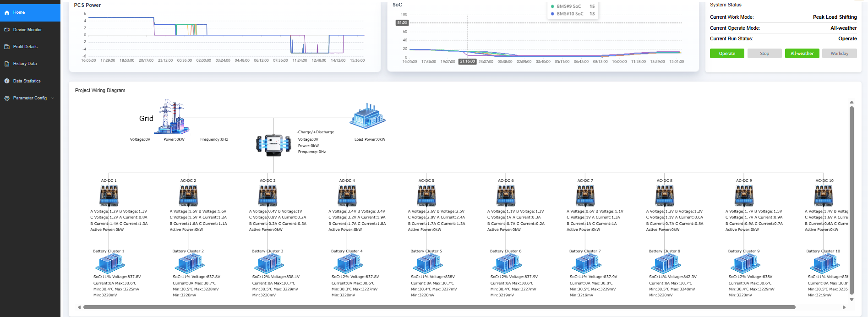868x317 pixels.
Task: Toggle BMS#9 SoC legend entry
Action: [568, 6]
